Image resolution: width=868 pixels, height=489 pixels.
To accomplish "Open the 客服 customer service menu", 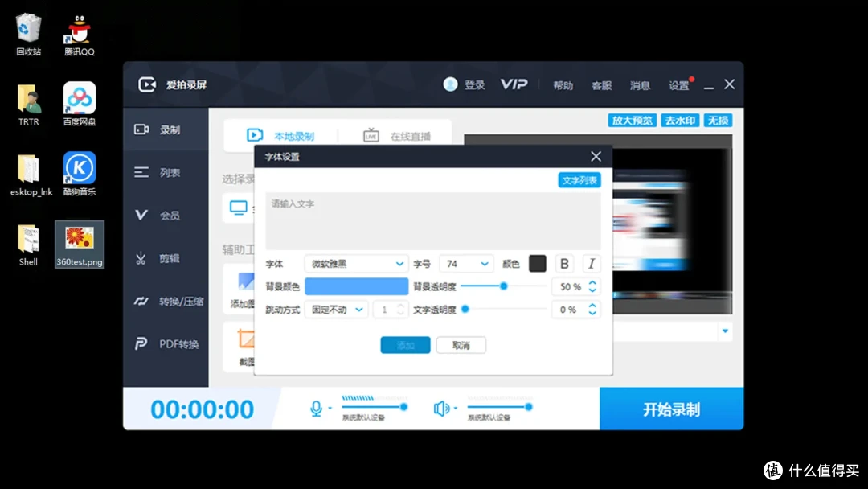I will tap(602, 85).
